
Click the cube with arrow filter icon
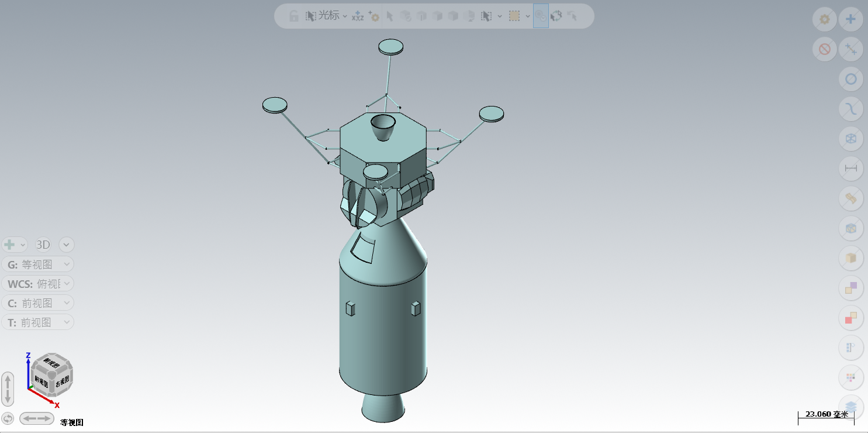click(x=469, y=16)
